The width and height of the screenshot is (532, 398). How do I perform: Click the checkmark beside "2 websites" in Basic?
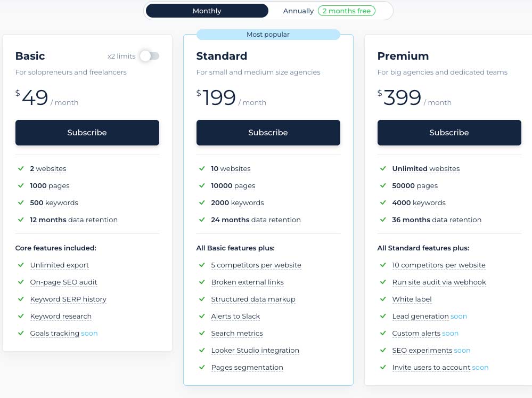pyautogui.click(x=21, y=168)
